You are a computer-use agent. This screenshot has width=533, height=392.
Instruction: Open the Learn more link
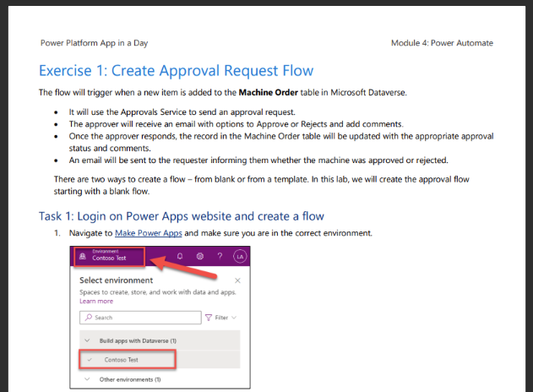click(x=96, y=302)
